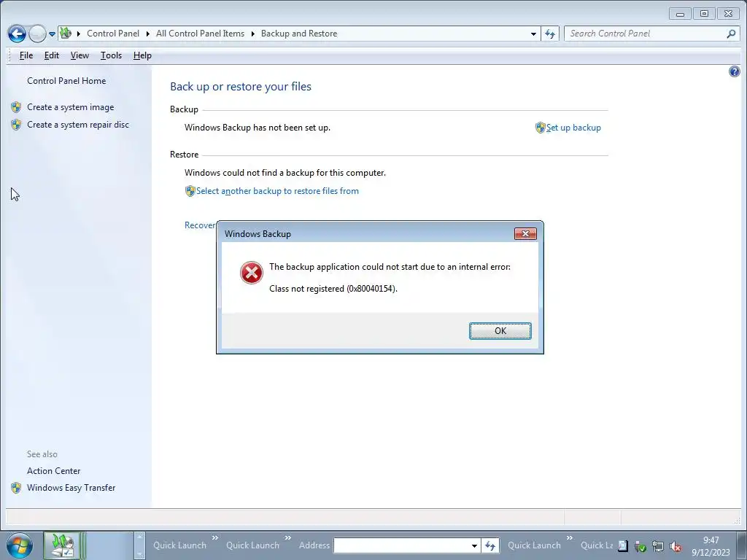
Task: Maximize the Control Panel window
Action: pyautogui.click(x=704, y=14)
